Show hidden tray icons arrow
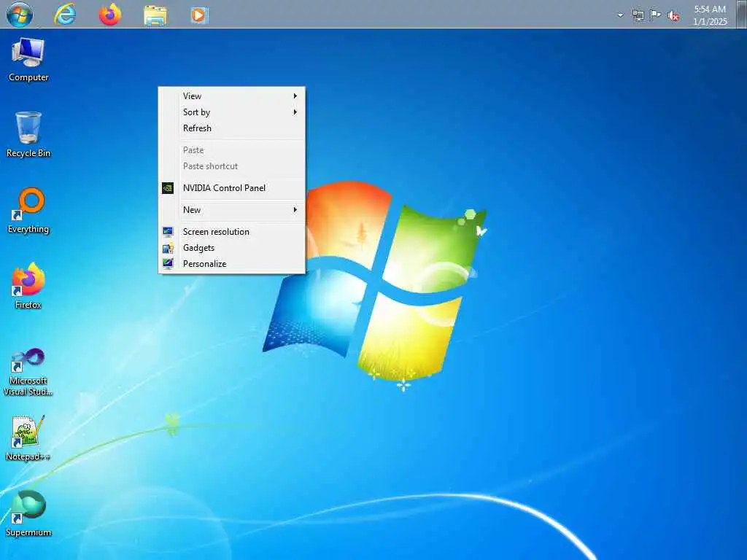Image resolution: width=747 pixels, height=560 pixels. pyautogui.click(x=620, y=15)
